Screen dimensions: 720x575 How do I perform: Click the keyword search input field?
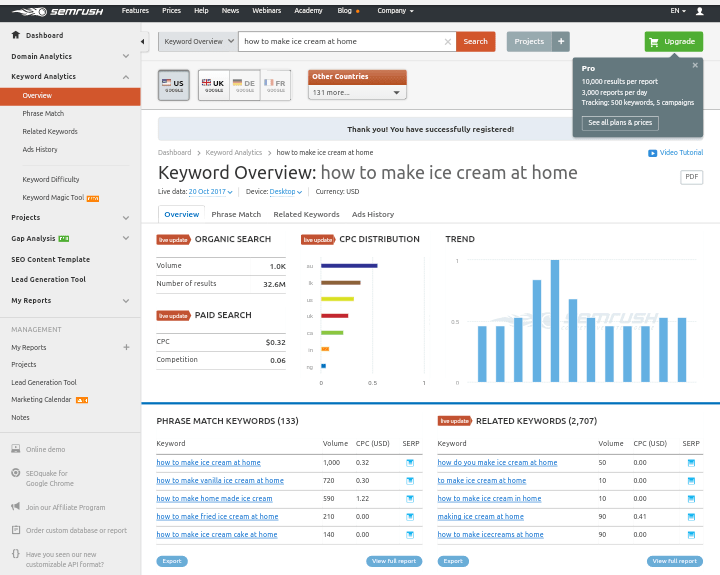(340, 42)
